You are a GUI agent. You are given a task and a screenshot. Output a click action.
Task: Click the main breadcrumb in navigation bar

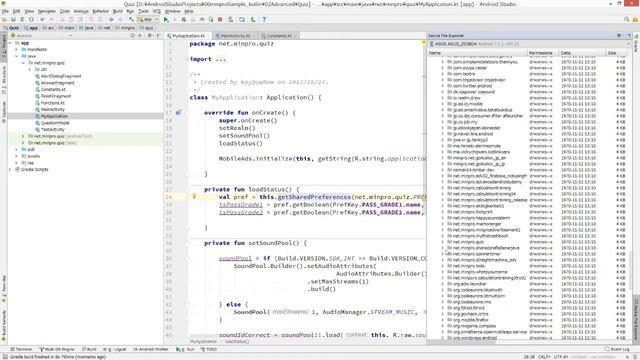coord(66,28)
